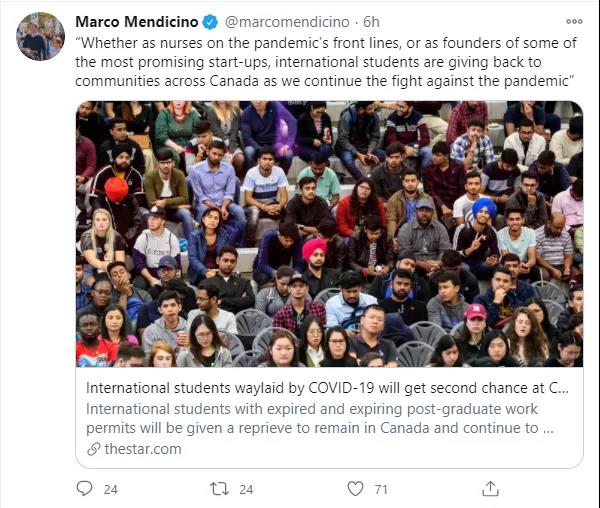600x508 pixels.
Task: Open the Marco Mendicino display name
Action: point(137,22)
